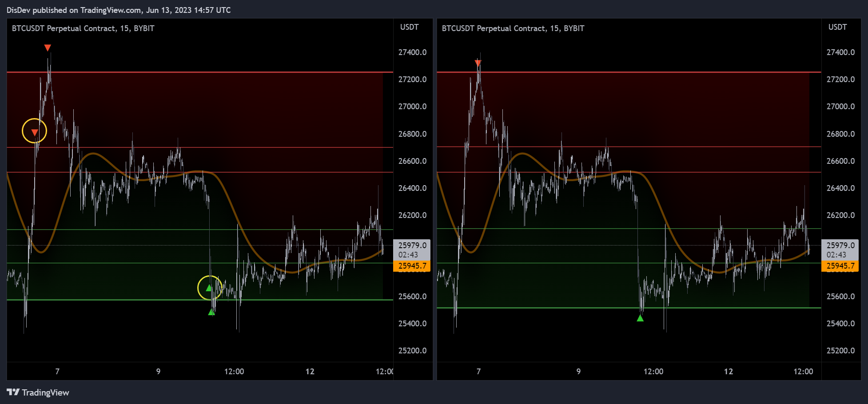Click 25600.0 on the left chart's price axis
This screenshot has width=868, height=404.
pos(412,297)
